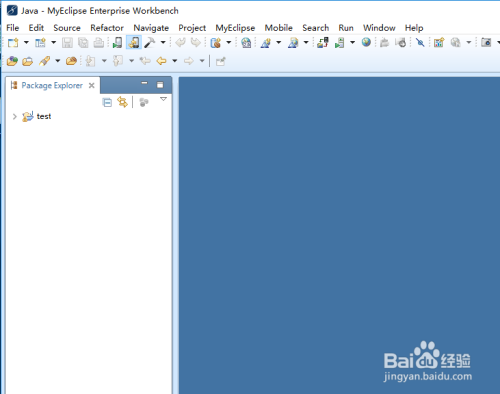Click the grayed-out undo arrow icon
500x394 pixels.
pos(180,43)
